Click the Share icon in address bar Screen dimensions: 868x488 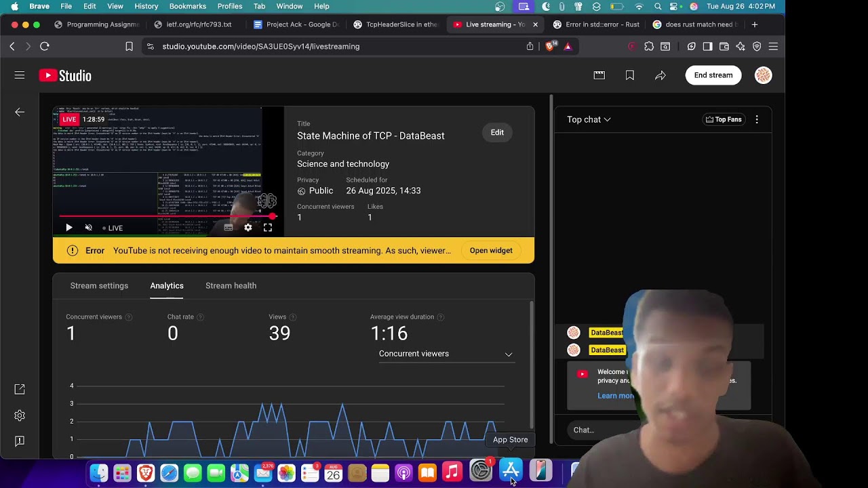(530, 46)
